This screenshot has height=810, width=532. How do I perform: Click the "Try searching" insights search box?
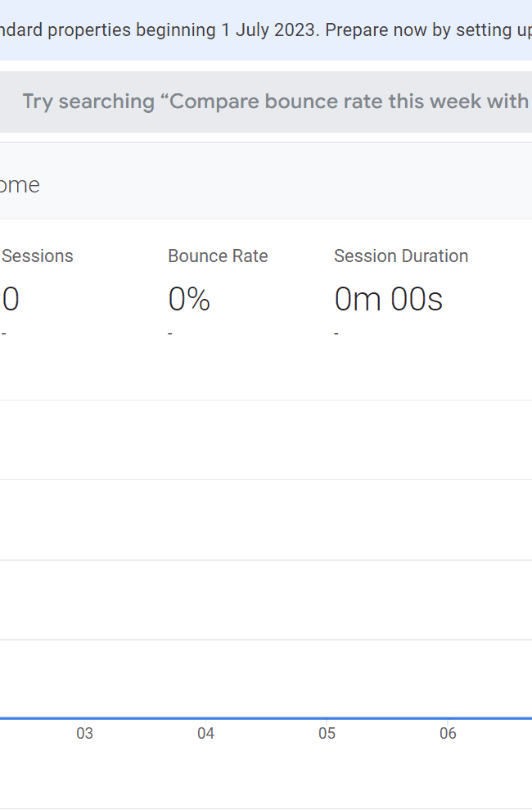click(266, 102)
